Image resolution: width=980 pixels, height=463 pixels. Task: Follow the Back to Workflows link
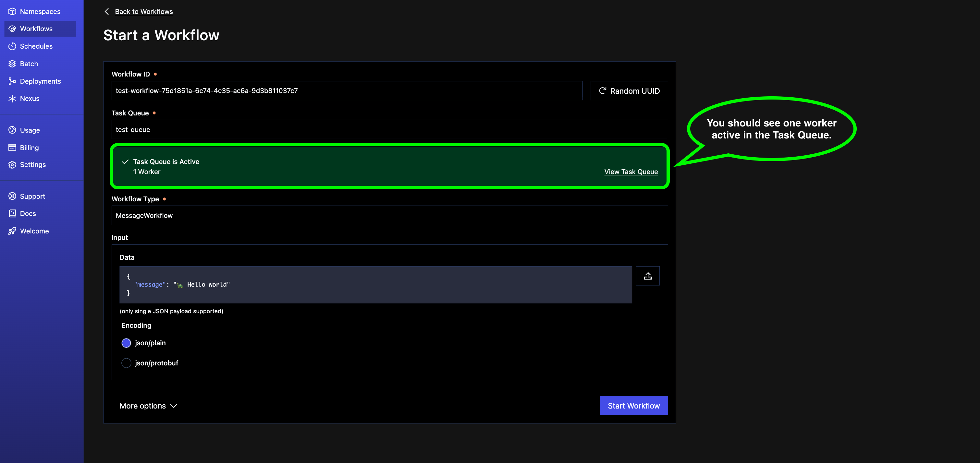pos(144,11)
